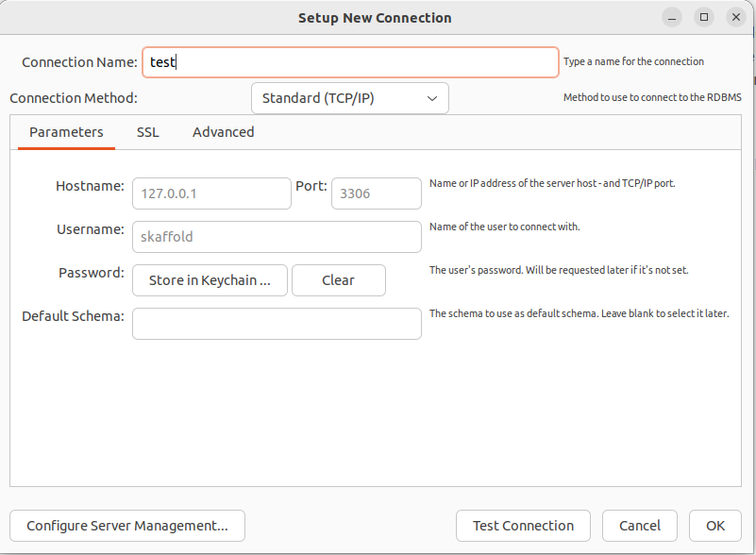Click the 'The schema to use as default' hint

[x=580, y=313]
